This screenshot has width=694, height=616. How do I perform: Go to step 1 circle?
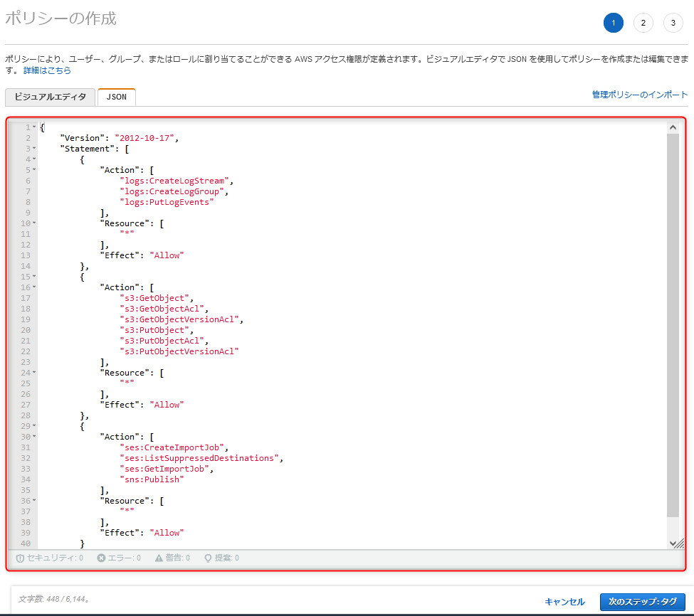coord(613,23)
